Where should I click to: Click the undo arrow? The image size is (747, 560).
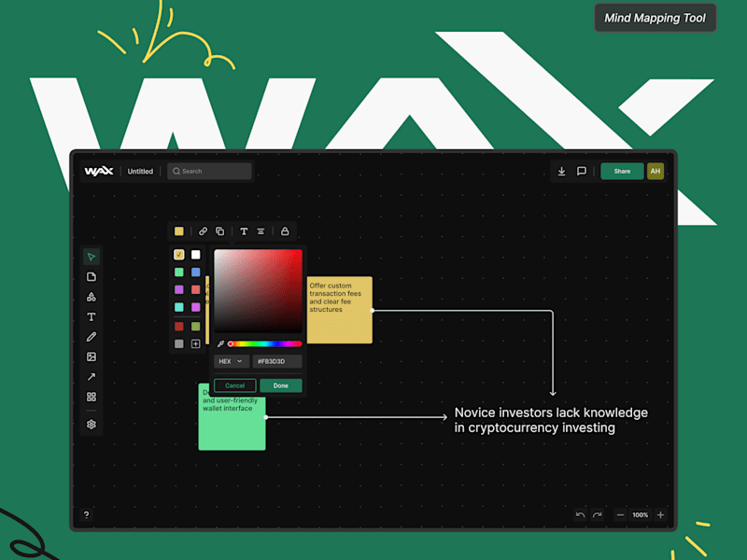[580, 515]
